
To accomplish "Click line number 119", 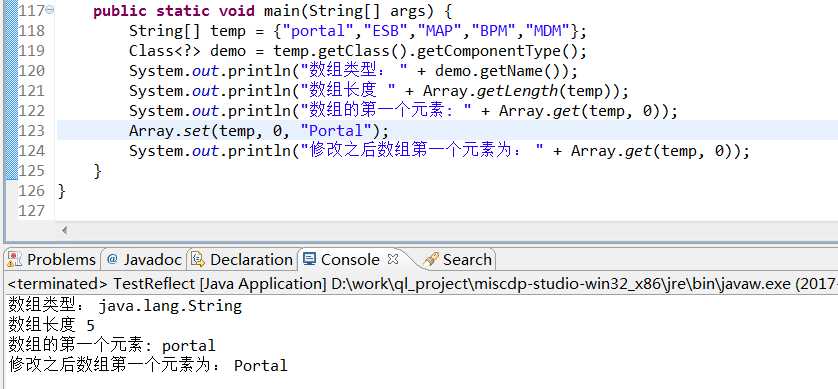I will pos(32,51).
